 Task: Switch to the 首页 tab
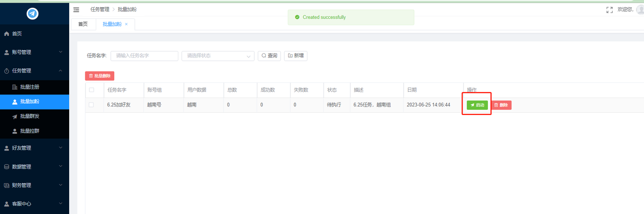click(83, 24)
